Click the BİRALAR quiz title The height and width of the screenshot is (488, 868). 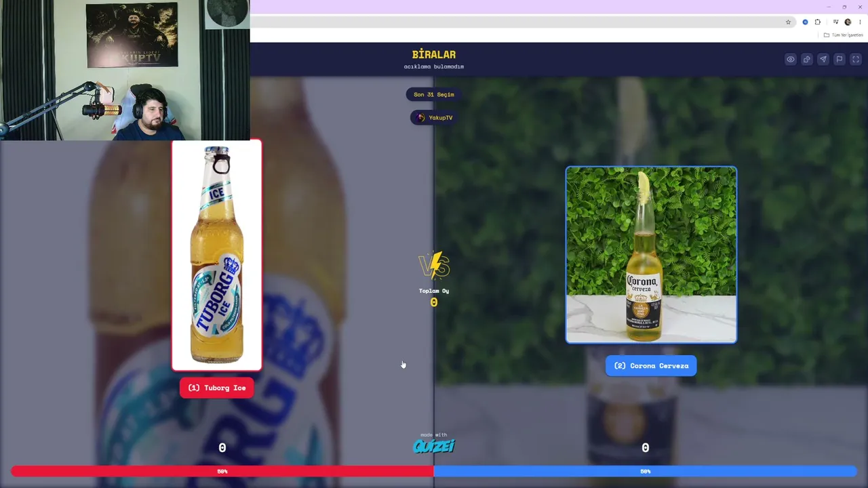[434, 55]
